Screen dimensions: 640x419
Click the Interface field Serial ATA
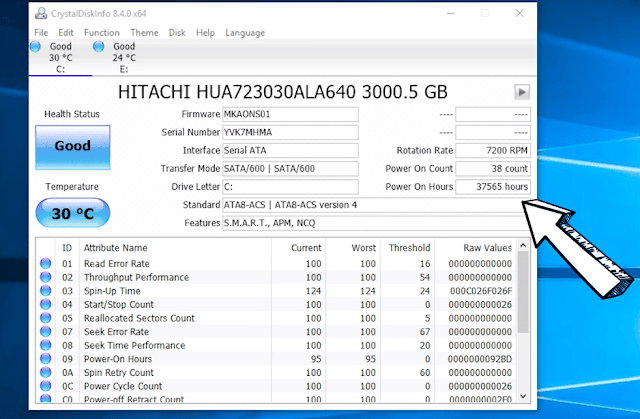290,151
